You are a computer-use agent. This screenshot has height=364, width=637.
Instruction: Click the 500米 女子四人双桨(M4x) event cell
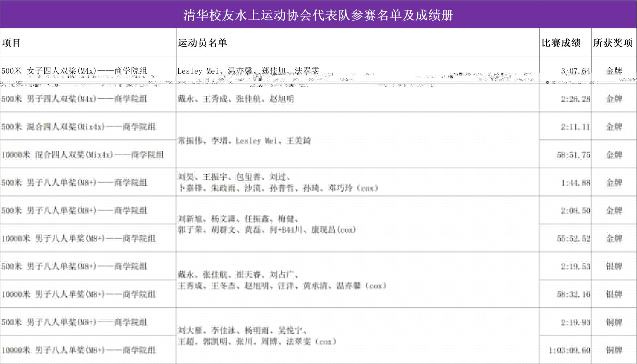pyautogui.click(x=88, y=70)
